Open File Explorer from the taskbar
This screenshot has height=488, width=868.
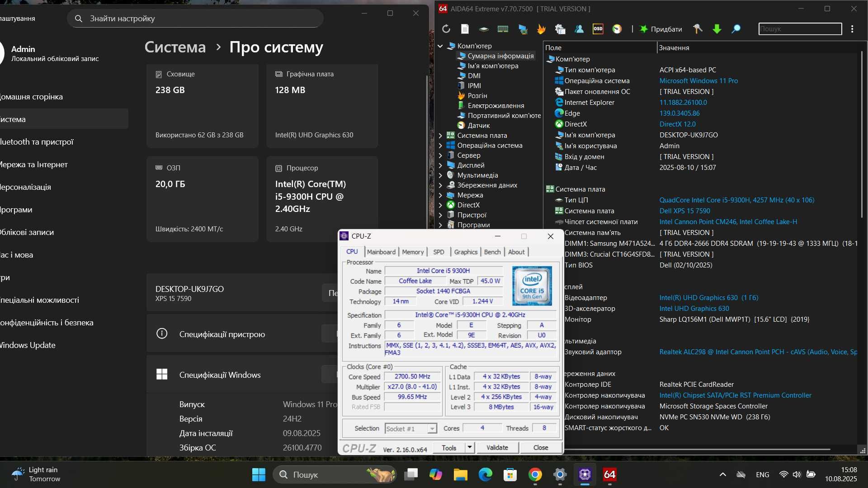point(460,474)
